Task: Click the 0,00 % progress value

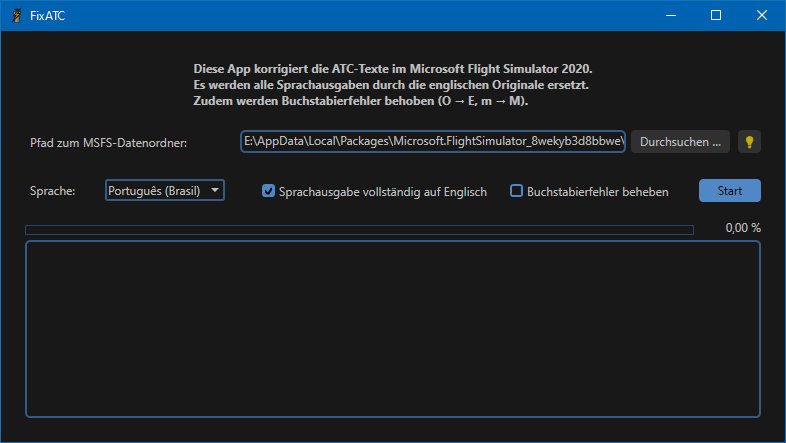Action: tap(743, 228)
